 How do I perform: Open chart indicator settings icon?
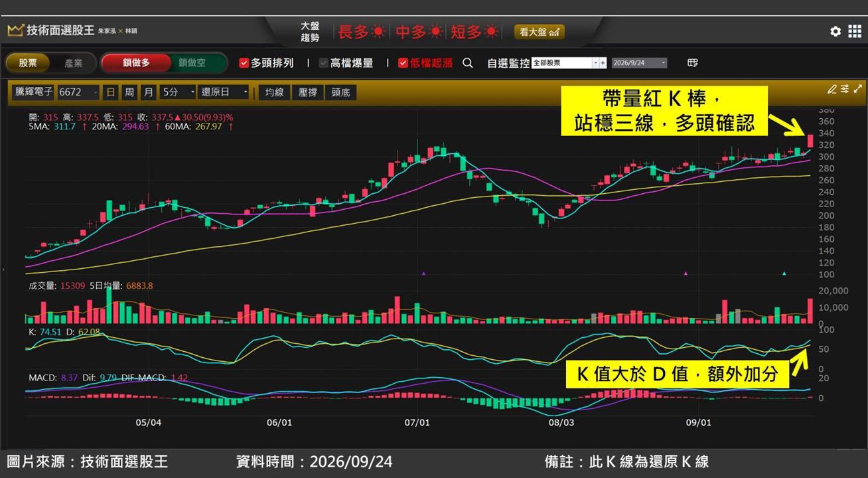click(x=845, y=89)
